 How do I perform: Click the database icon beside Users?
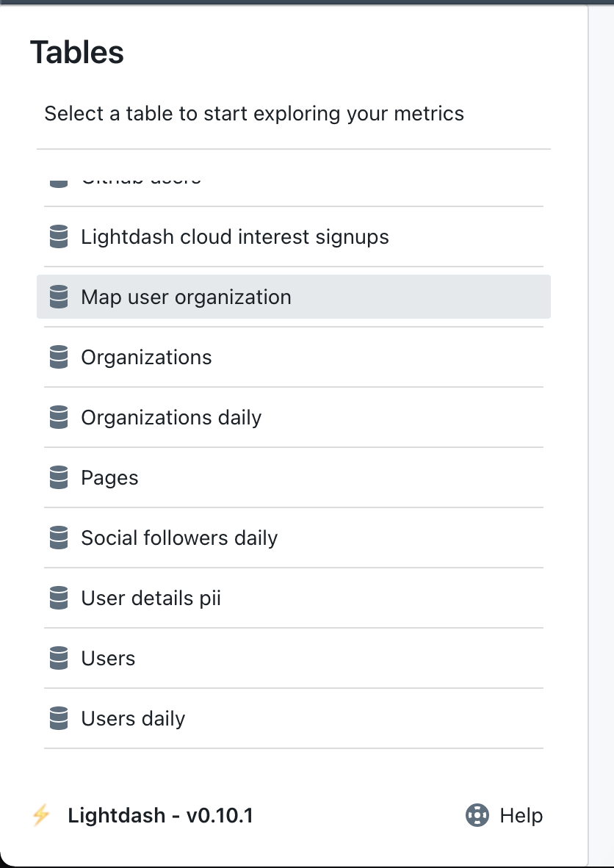tap(58, 658)
